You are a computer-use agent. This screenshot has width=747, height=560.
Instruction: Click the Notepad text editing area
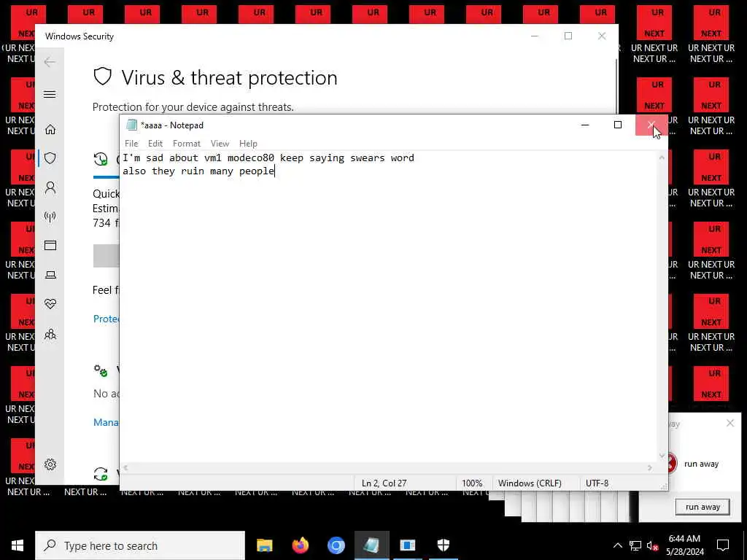pyautogui.click(x=388, y=307)
